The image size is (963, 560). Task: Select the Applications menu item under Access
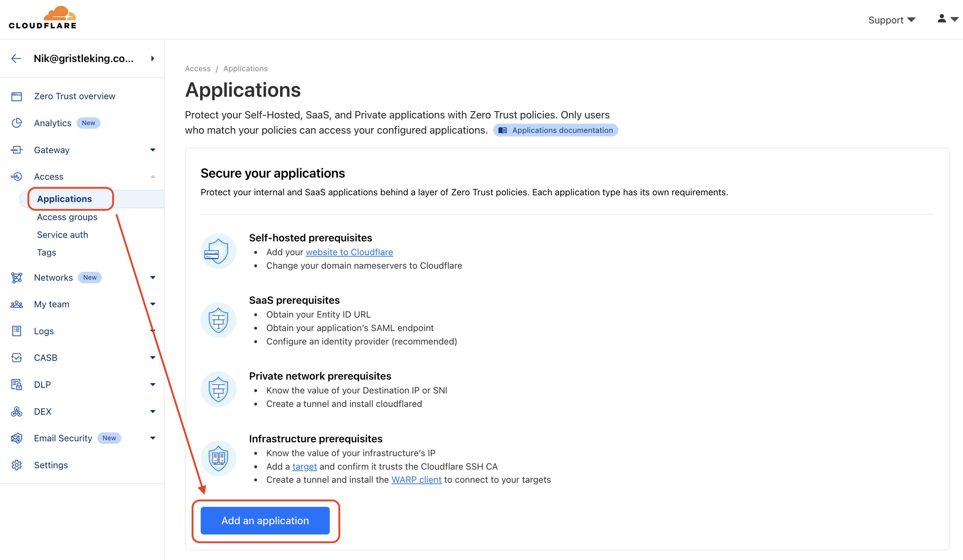tap(64, 199)
